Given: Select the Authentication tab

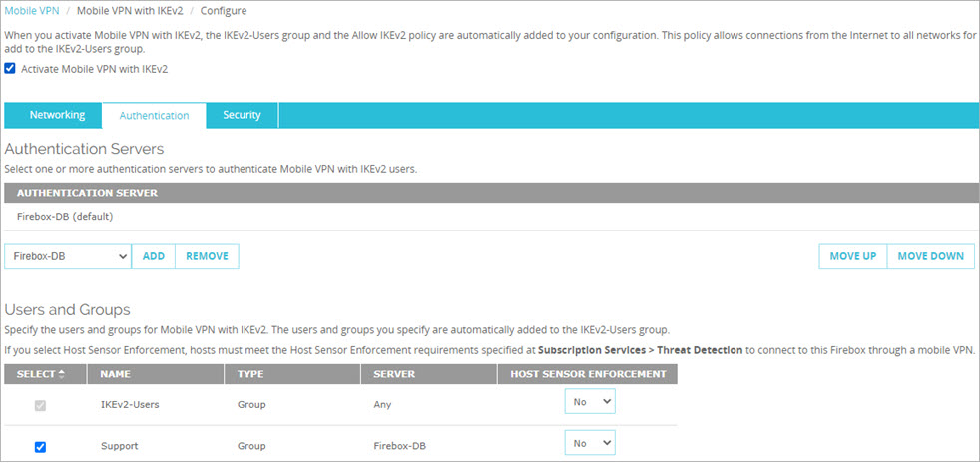Looking at the screenshot, I should coord(154,116).
